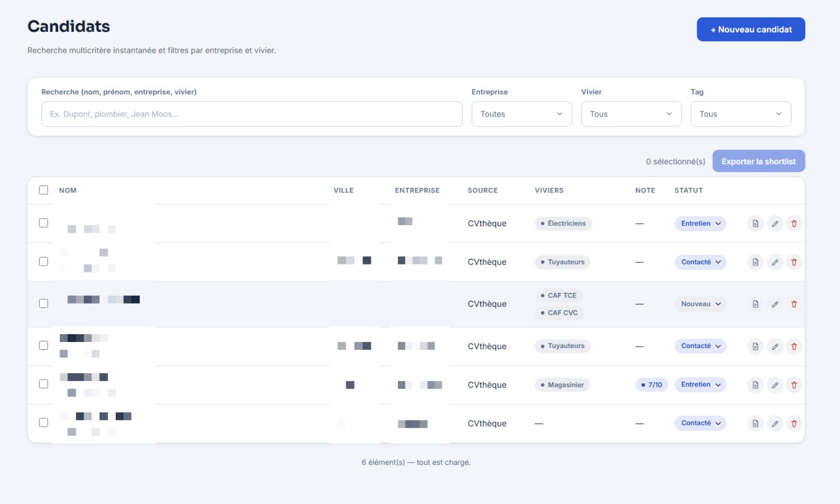Screen dimensions: 840x504
Task: Expand the Vivier filter dropdown
Action: [631, 114]
